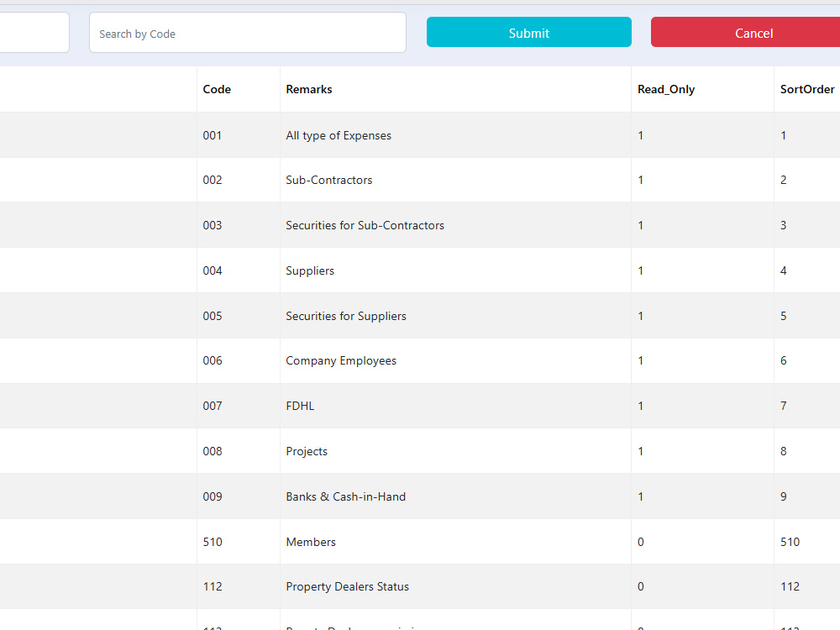Click SortOrder value 5 in Securities for Suppliers row
The image size is (840, 630).
click(783, 316)
